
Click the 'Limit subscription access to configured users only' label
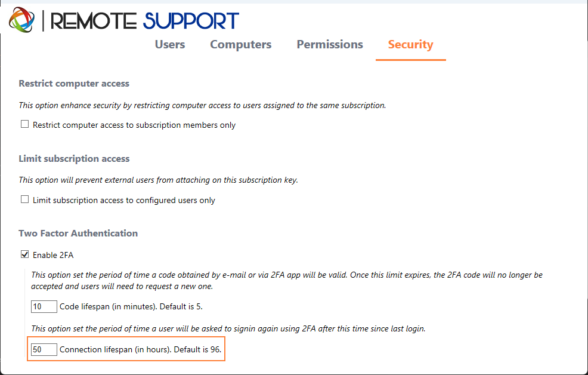click(124, 201)
